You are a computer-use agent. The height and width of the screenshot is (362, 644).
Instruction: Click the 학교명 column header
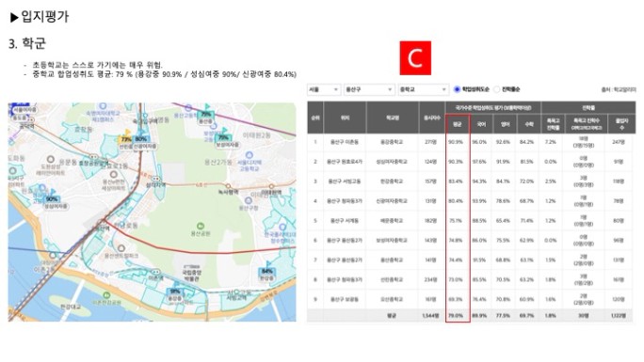click(x=393, y=118)
